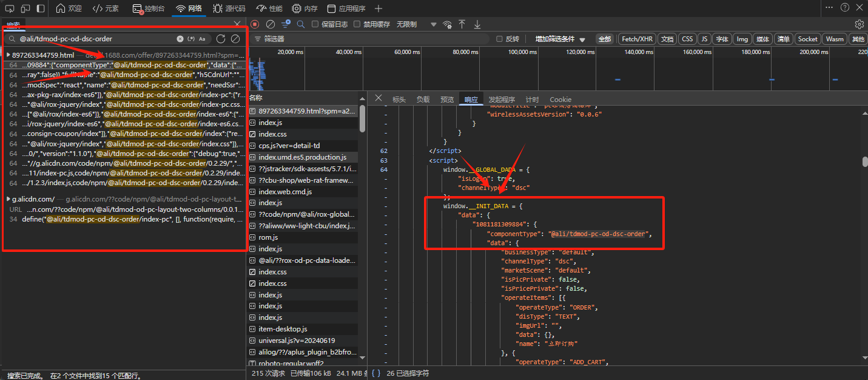The width and height of the screenshot is (868, 380).
Task: Click the 筛选器 filter input field
Action: [x=370, y=39]
